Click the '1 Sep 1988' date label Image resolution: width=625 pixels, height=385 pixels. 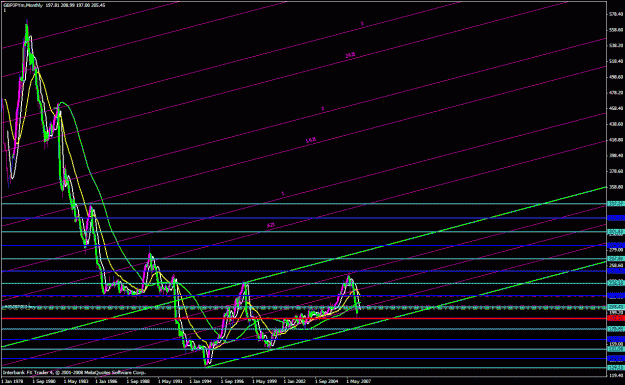(138, 381)
